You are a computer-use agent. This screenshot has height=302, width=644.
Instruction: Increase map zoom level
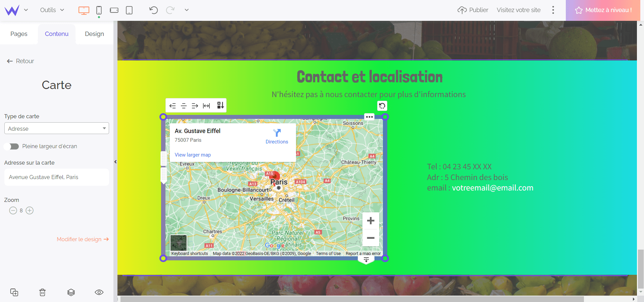coord(30,211)
